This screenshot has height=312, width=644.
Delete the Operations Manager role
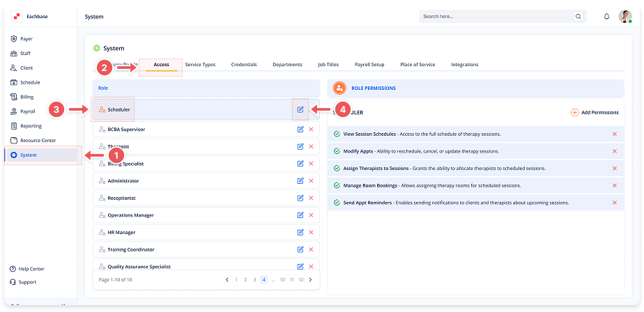point(311,215)
